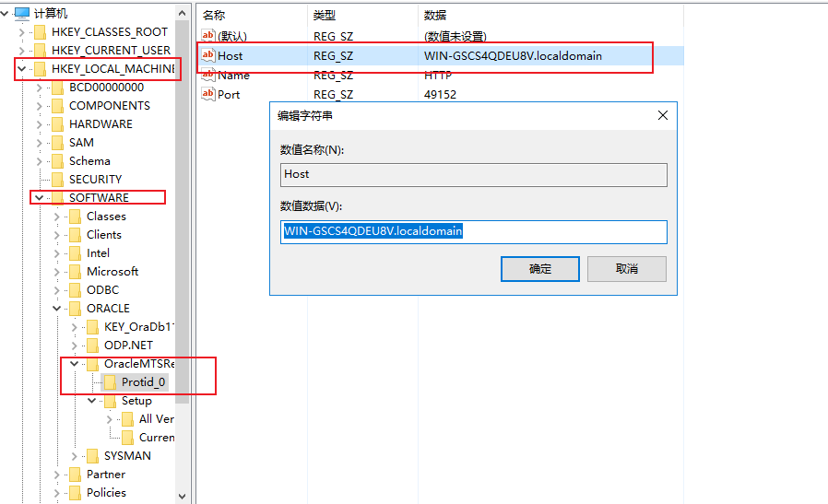Screen dimensions: 828x504
Task: Click the BCD00000000 folder icon
Action: [x=58, y=88]
